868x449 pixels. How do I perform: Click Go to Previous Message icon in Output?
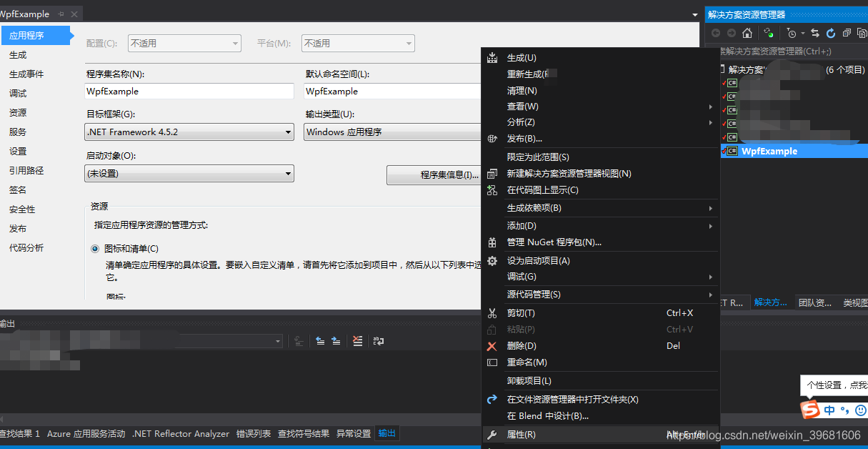coord(320,341)
